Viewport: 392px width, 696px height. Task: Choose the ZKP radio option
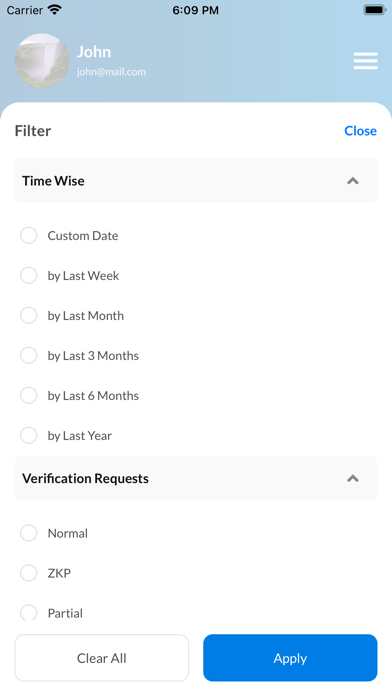(x=29, y=573)
